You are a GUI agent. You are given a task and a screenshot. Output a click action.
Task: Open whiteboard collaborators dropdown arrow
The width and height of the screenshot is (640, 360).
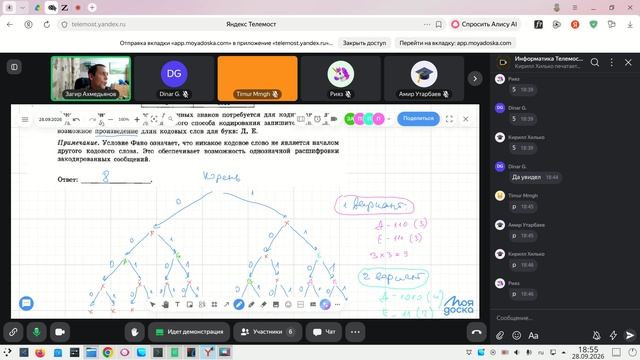click(x=389, y=119)
